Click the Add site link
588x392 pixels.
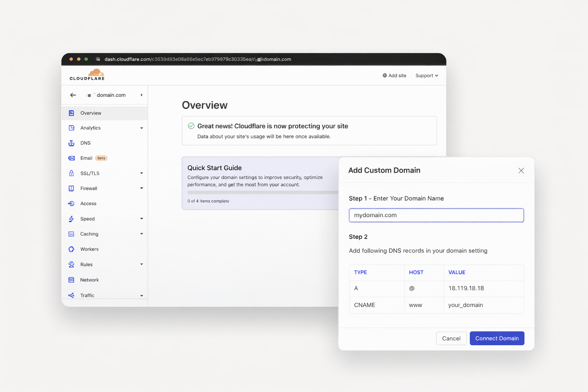(x=394, y=76)
